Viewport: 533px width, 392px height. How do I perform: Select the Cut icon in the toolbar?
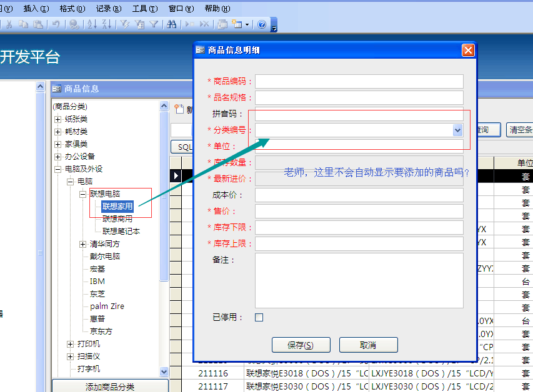pos(10,23)
